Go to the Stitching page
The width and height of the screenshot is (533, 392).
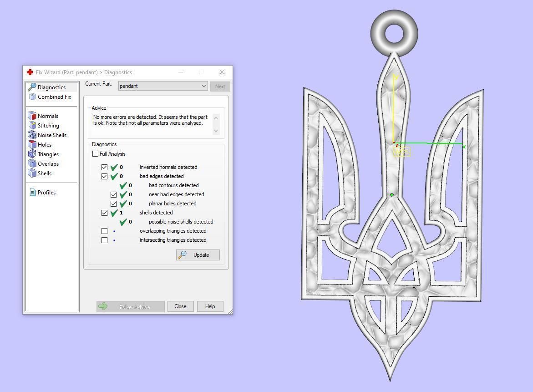[48, 125]
